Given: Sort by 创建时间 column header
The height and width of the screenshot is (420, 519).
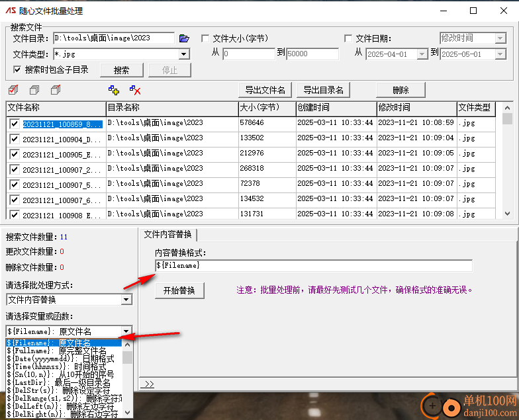Looking at the screenshot, I should [x=336, y=108].
